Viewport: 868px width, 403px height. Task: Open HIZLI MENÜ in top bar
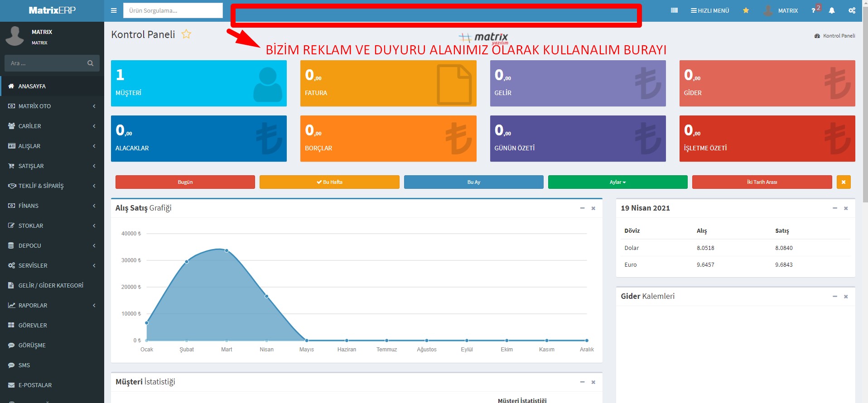coord(710,10)
